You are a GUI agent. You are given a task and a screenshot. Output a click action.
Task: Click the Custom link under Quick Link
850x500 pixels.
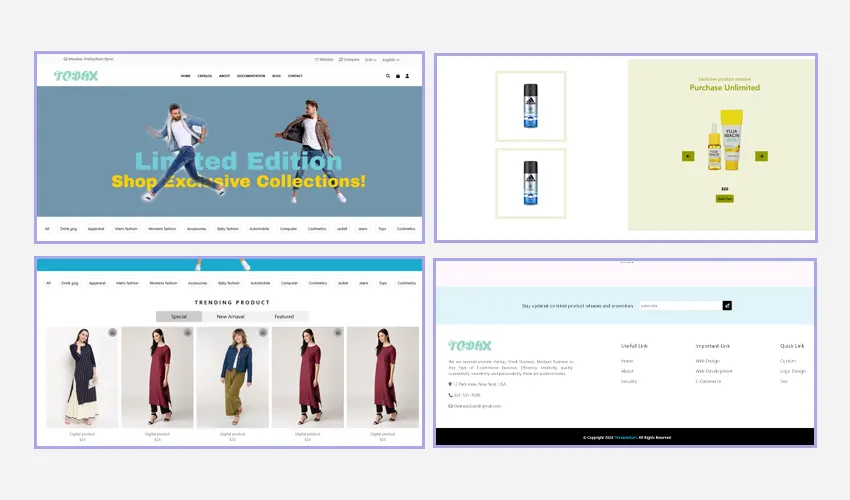788,361
